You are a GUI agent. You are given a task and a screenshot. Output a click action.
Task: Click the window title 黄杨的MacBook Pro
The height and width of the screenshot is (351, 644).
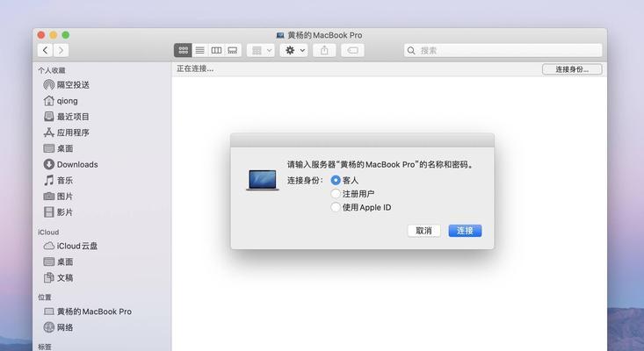324,35
